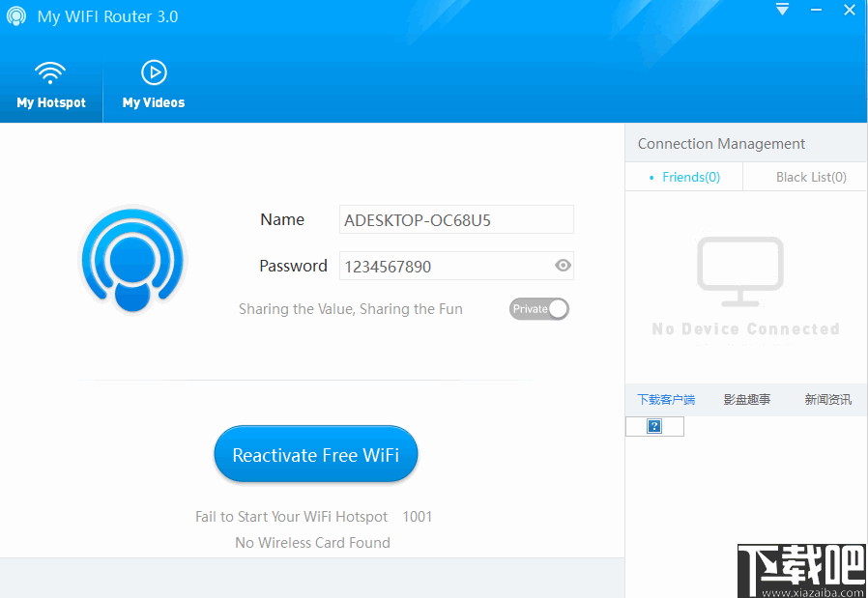Select the My Hotspot wifi icon

[50, 71]
